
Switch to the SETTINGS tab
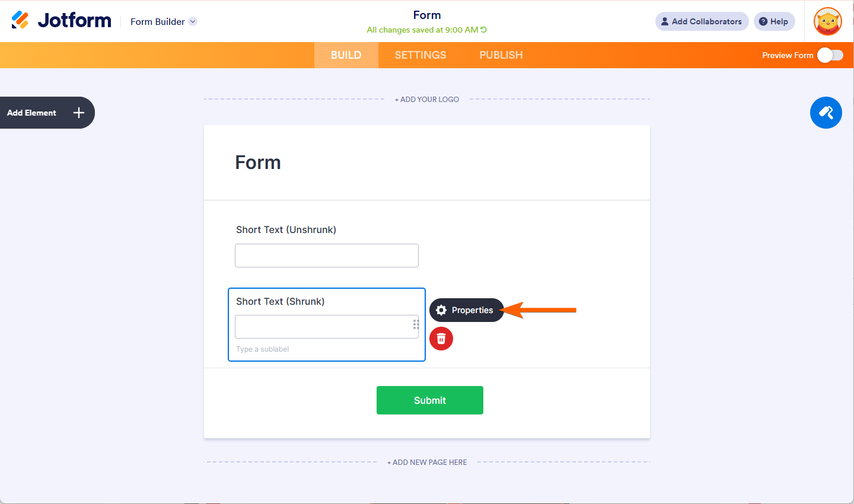(x=420, y=55)
